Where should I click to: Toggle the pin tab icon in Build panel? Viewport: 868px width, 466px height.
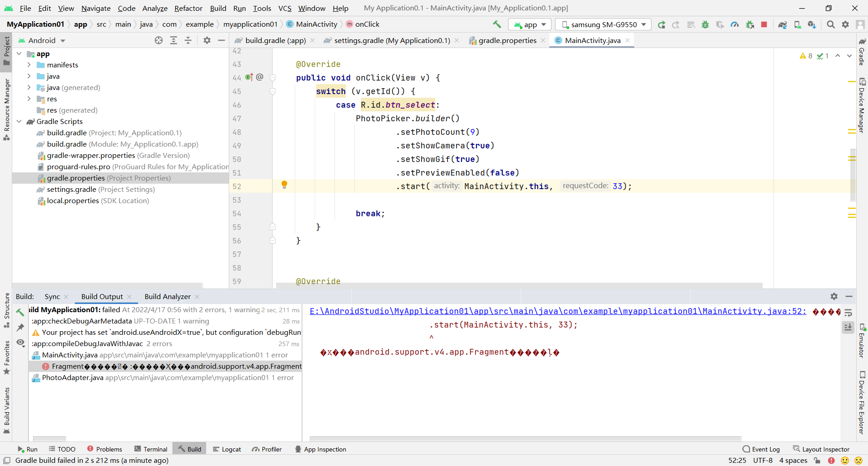click(20, 327)
